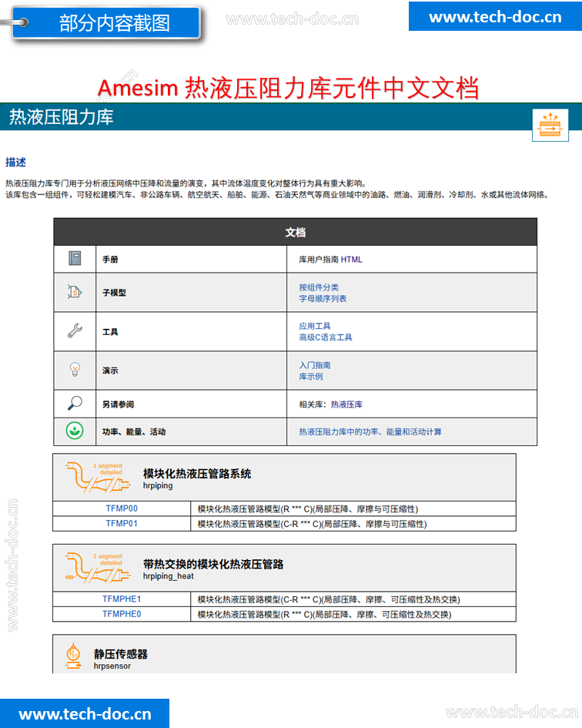Click the 另请参阅 row label

pos(118,404)
